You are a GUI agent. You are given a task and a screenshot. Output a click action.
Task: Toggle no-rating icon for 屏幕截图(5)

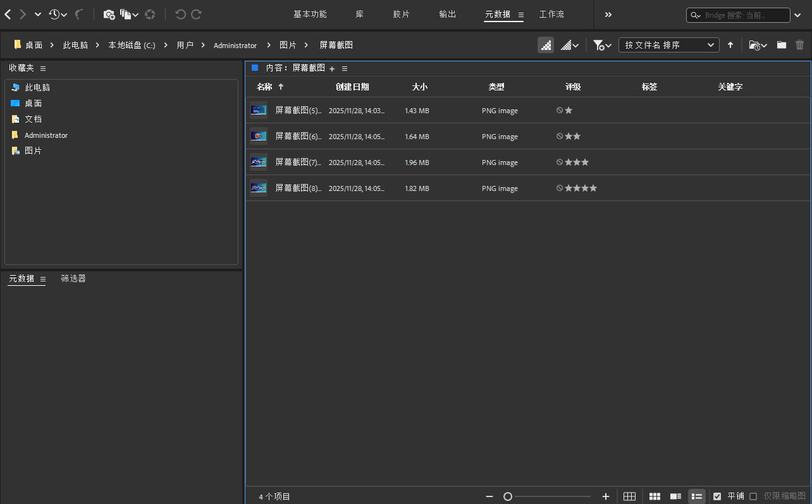tap(560, 110)
